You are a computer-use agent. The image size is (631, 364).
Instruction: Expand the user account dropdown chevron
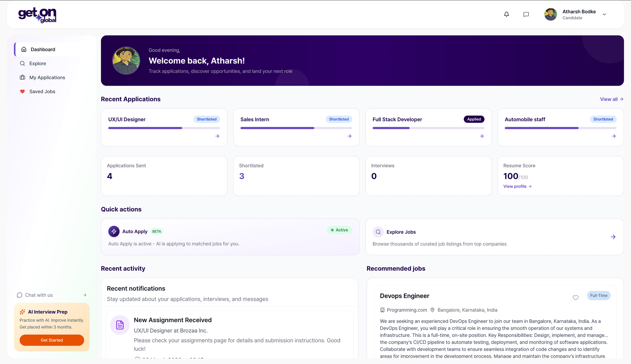pos(605,14)
